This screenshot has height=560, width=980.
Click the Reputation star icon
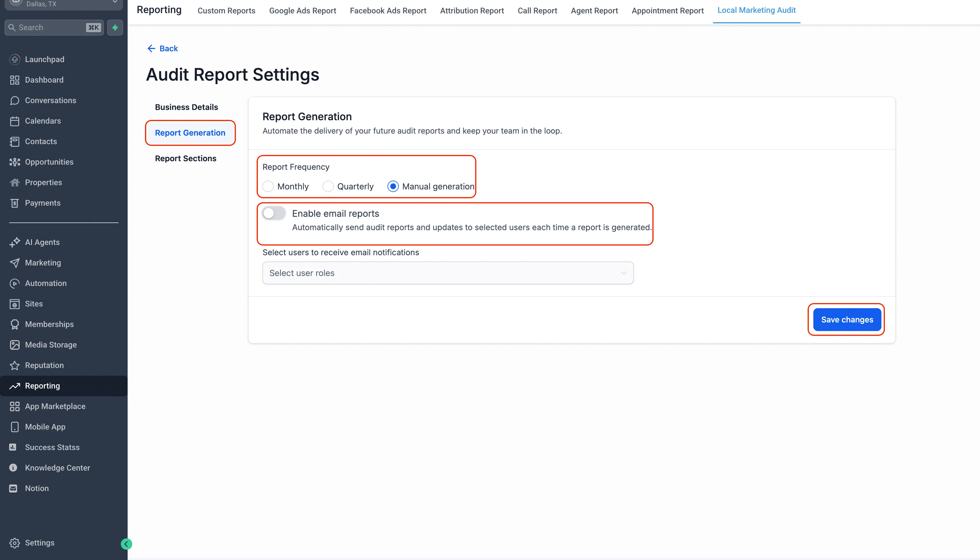15,365
